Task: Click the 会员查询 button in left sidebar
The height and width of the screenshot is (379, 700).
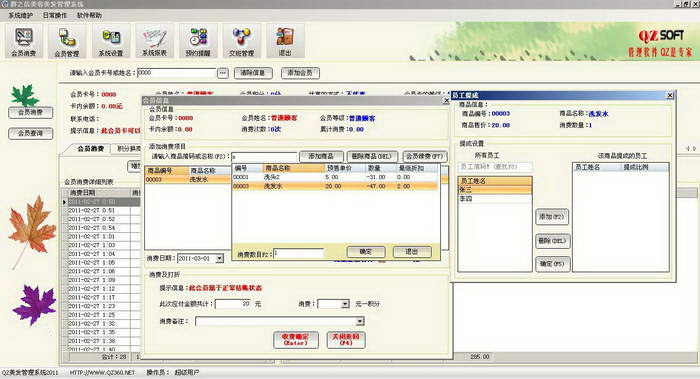Action: (x=30, y=133)
